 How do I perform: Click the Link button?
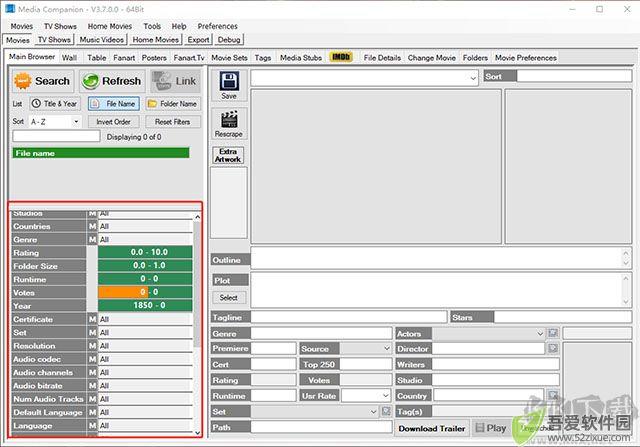pos(176,81)
